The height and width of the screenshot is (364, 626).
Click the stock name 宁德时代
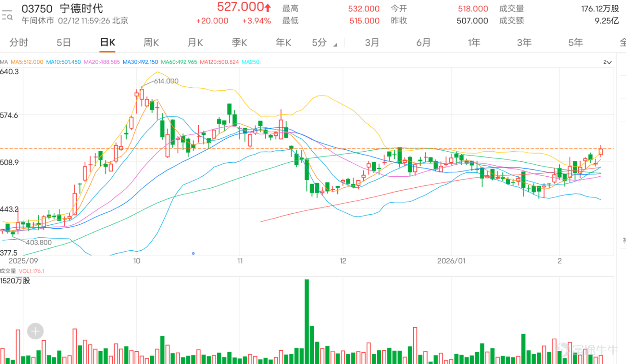point(81,9)
